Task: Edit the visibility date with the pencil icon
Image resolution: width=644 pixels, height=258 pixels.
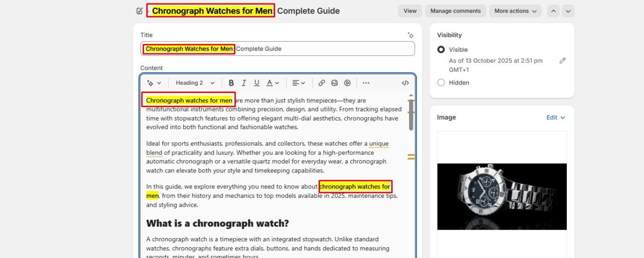Action: 563,61
